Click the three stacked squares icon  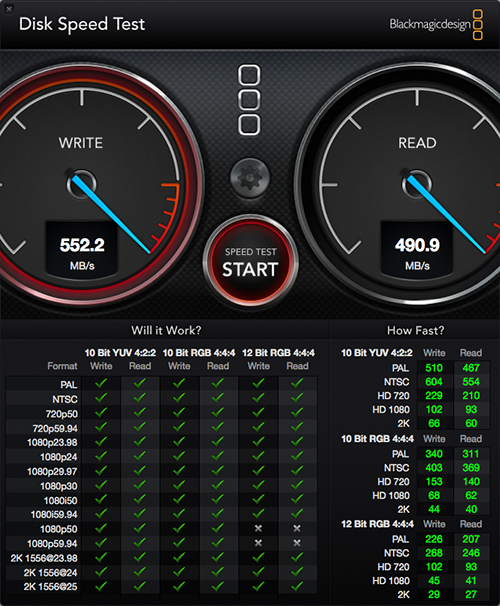249,100
